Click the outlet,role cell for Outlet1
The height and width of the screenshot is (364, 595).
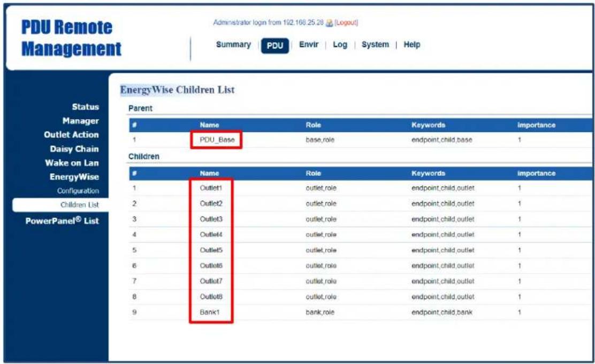pos(321,188)
